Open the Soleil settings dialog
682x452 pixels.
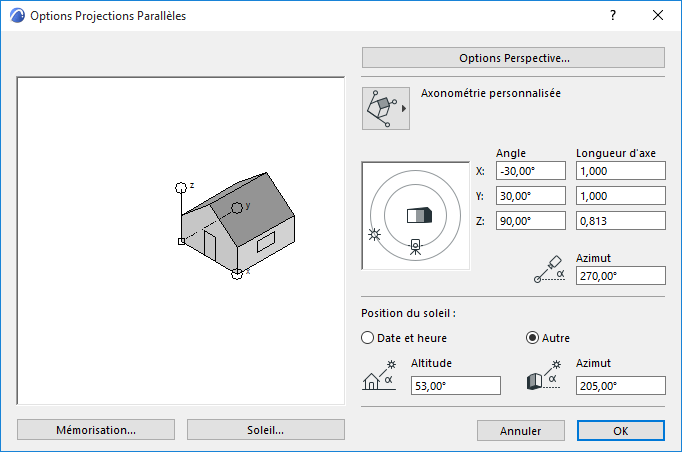[x=266, y=430]
